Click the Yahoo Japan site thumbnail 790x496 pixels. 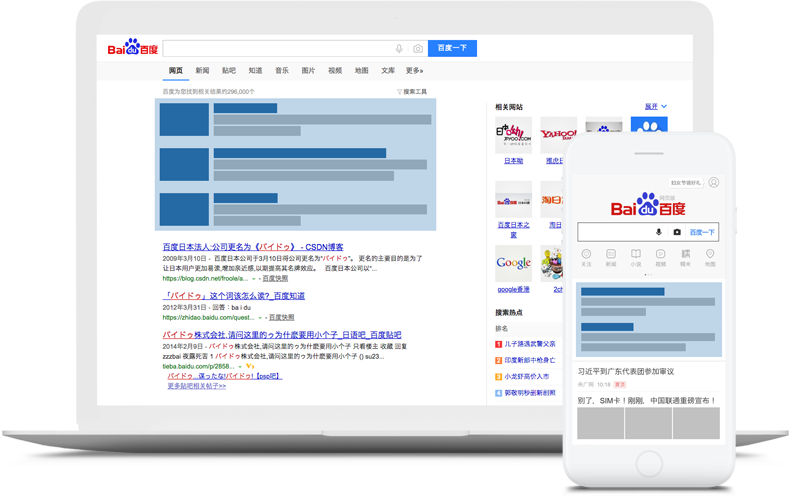(x=559, y=135)
